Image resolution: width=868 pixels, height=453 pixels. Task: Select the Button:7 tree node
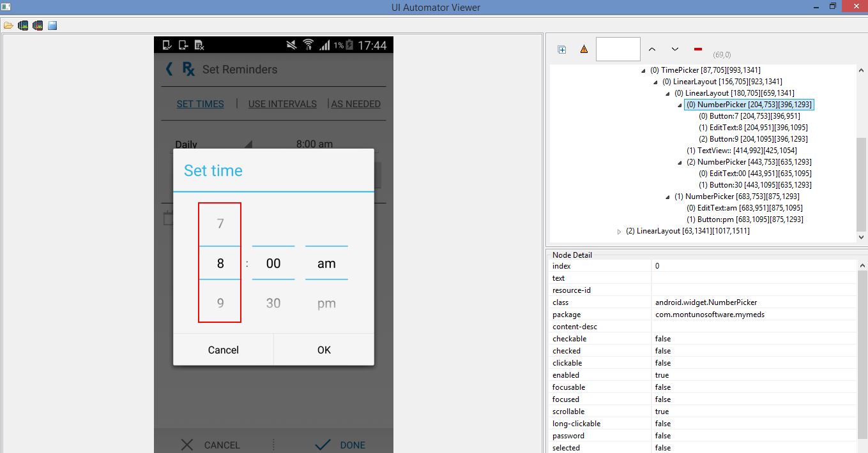(x=749, y=116)
